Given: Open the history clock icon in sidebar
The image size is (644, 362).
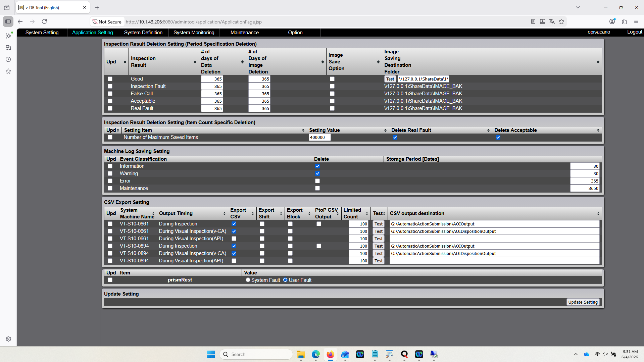Looking at the screenshot, I should [8, 59].
